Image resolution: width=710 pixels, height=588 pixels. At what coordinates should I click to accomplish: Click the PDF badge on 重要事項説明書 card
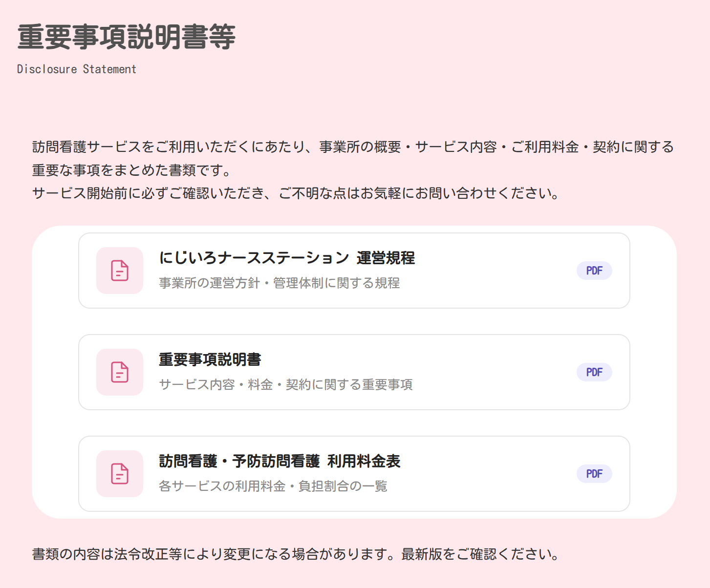click(x=594, y=372)
